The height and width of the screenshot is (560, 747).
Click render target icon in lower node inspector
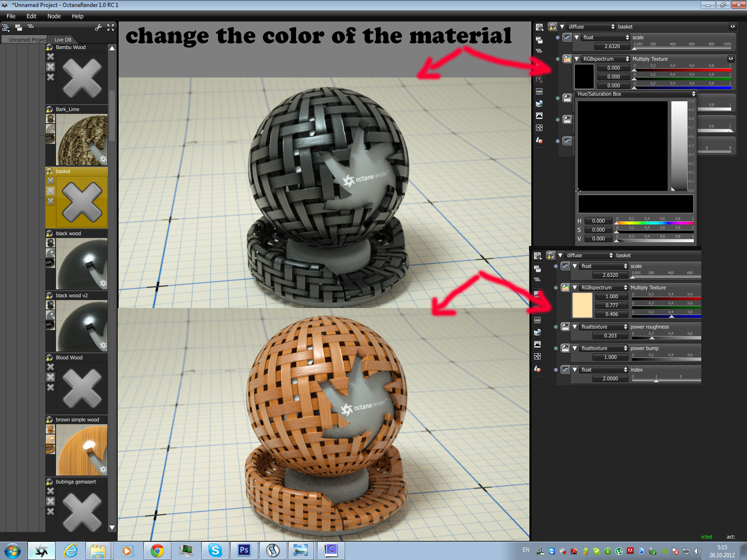tap(537, 256)
